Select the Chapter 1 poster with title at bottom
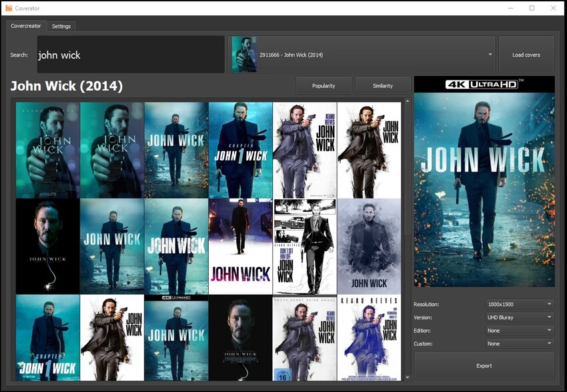Image resolution: width=567 pixels, height=392 pixels. (x=48, y=338)
